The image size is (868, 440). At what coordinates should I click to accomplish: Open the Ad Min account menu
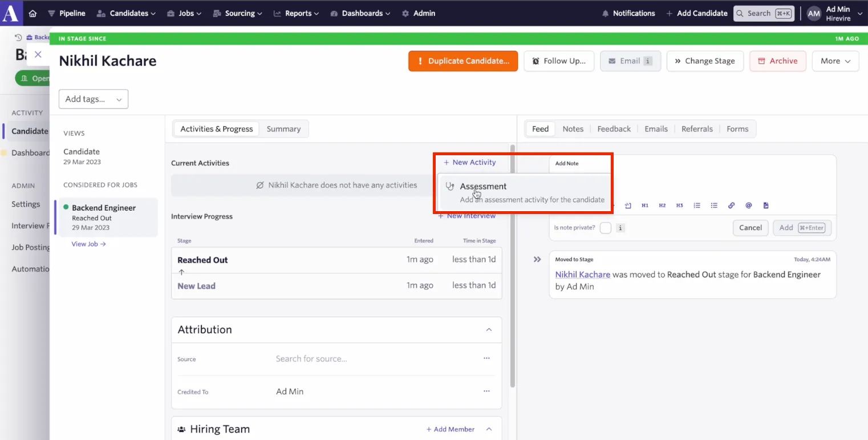pyautogui.click(x=835, y=13)
